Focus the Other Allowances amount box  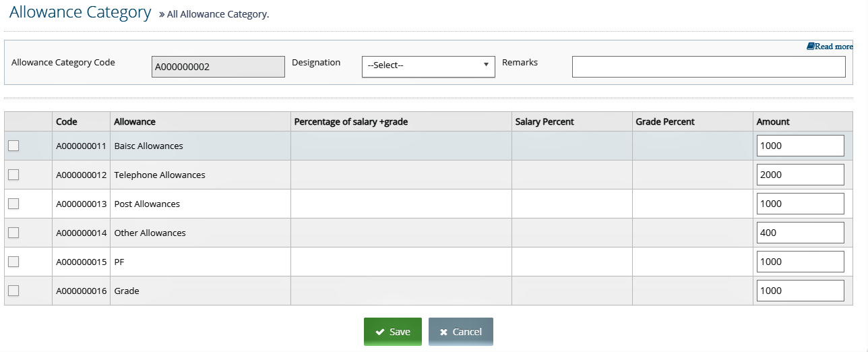[801, 233]
